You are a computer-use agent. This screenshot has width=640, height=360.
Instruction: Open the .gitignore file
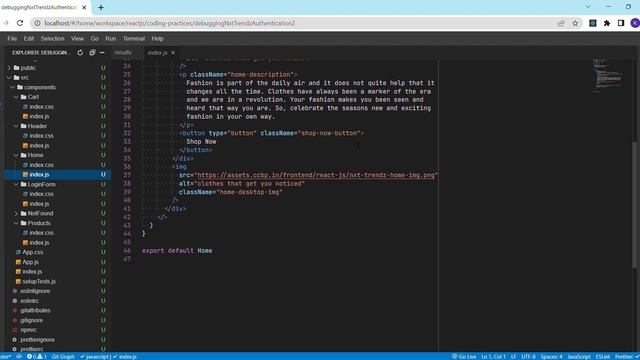pos(31,320)
